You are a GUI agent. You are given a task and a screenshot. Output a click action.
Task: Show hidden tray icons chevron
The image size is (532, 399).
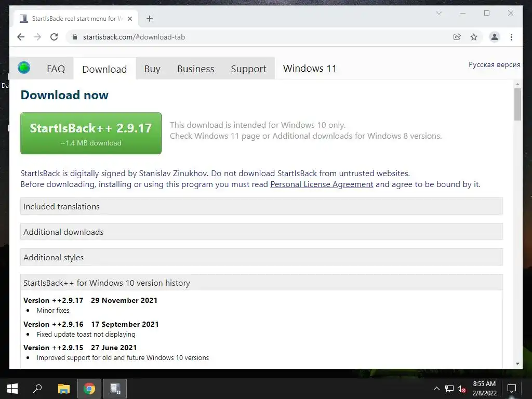point(436,389)
